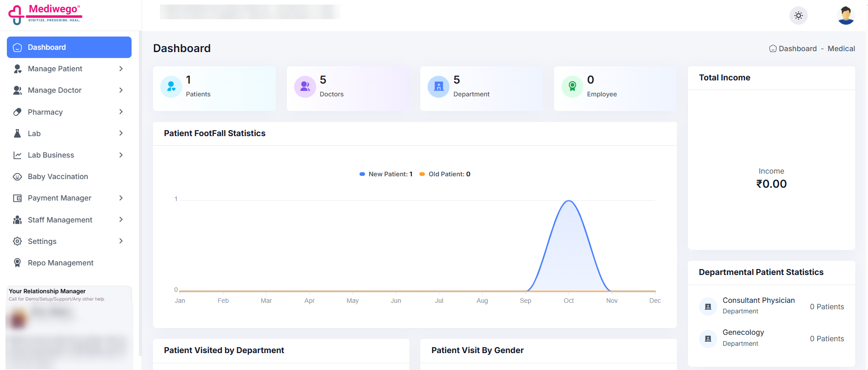
Task: Click the Income ₹0.00 value
Action: (771, 184)
